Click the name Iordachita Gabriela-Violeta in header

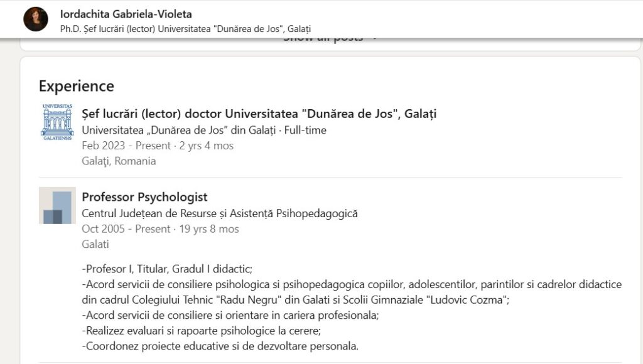[126, 14]
